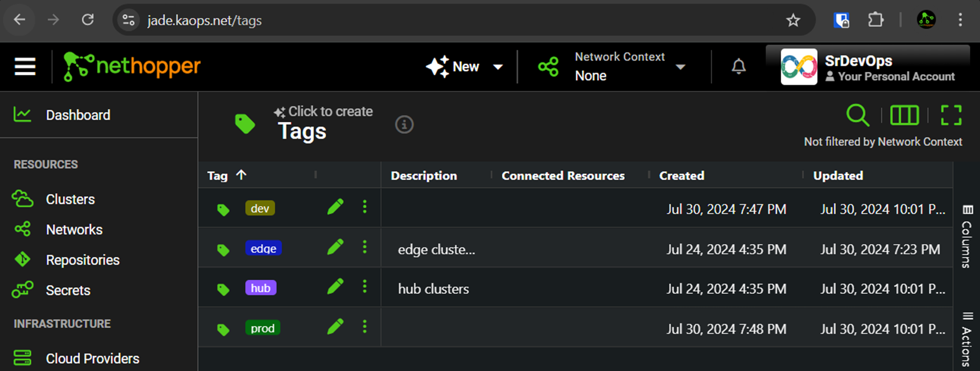Enter fullscreen table view

point(951,116)
